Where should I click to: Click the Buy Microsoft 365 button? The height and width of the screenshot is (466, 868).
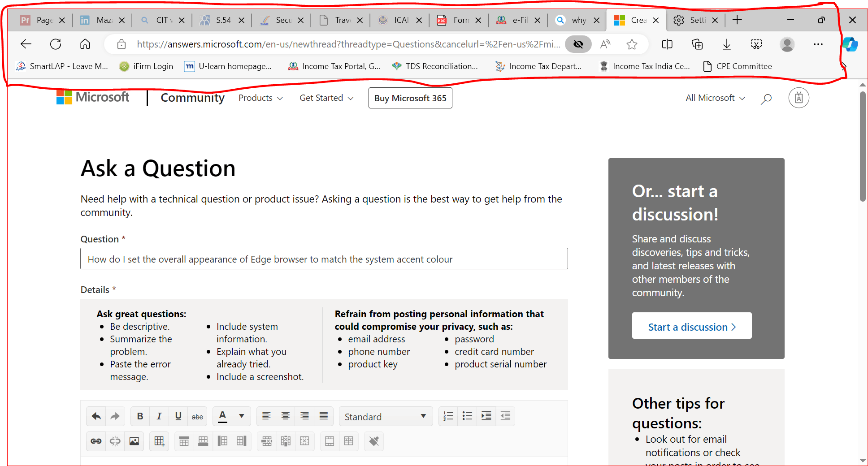(410, 98)
